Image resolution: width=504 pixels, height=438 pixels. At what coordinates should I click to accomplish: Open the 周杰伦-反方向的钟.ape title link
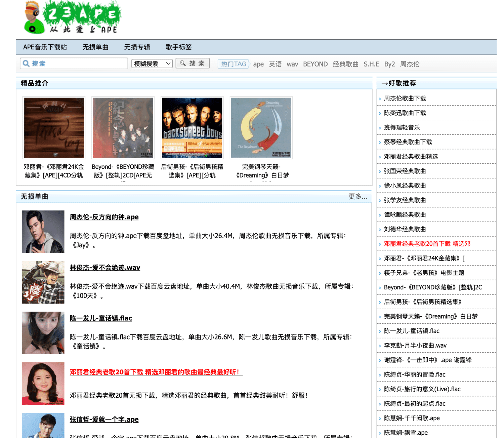coord(104,217)
